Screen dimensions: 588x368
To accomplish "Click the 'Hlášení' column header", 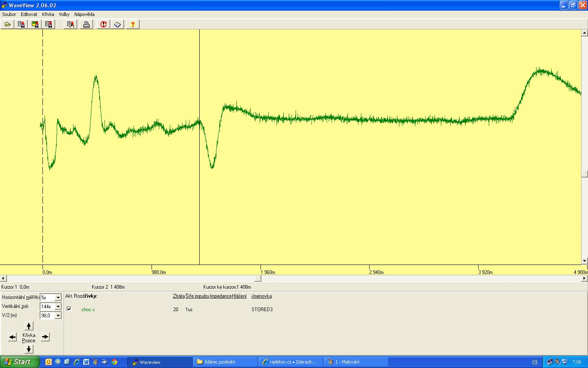I will click(239, 296).
